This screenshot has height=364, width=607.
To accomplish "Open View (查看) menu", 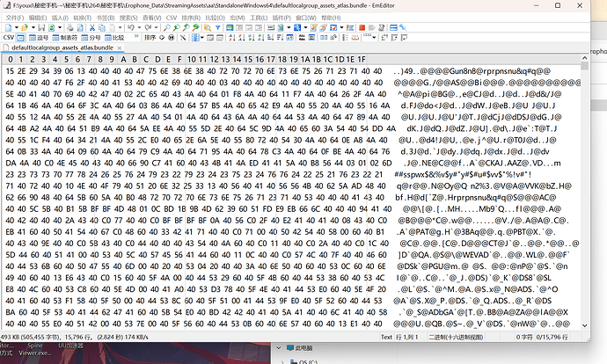I will pyautogui.click(x=151, y=18).
